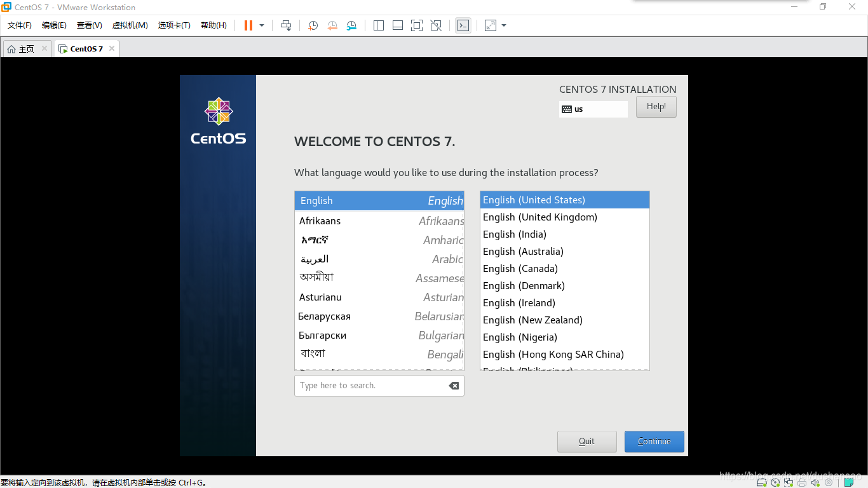Choose English (Hong Kong SAR China) locale
Screen dimensions: 868x488
tap(565, 355)
